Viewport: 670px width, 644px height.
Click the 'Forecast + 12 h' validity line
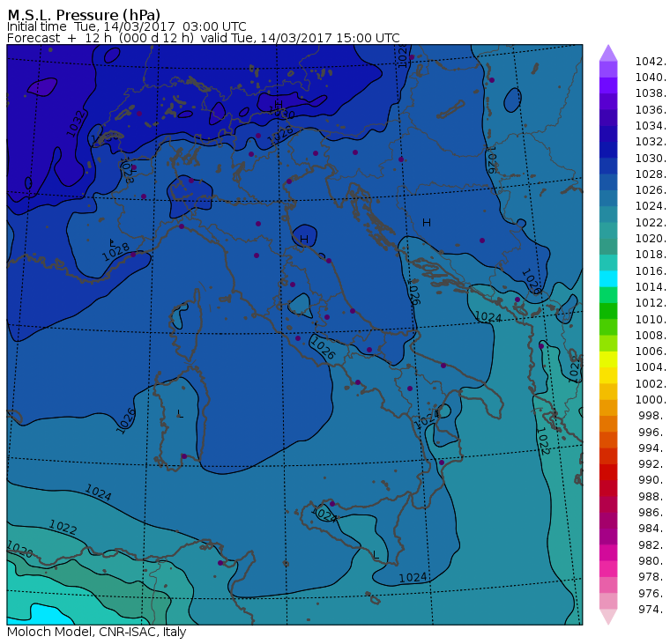tap(204, 38)
